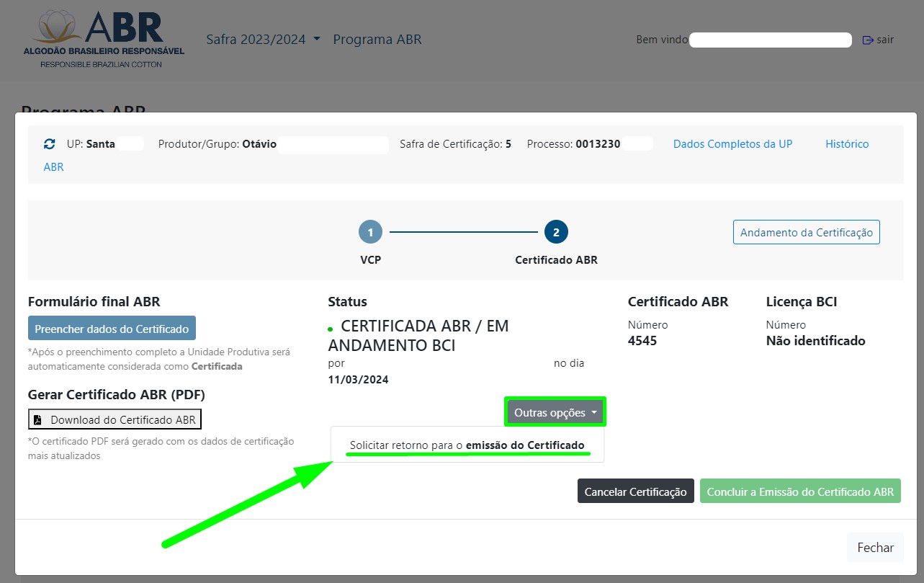Select step 2 Certificado ABR circle

(x=556, y=232)
